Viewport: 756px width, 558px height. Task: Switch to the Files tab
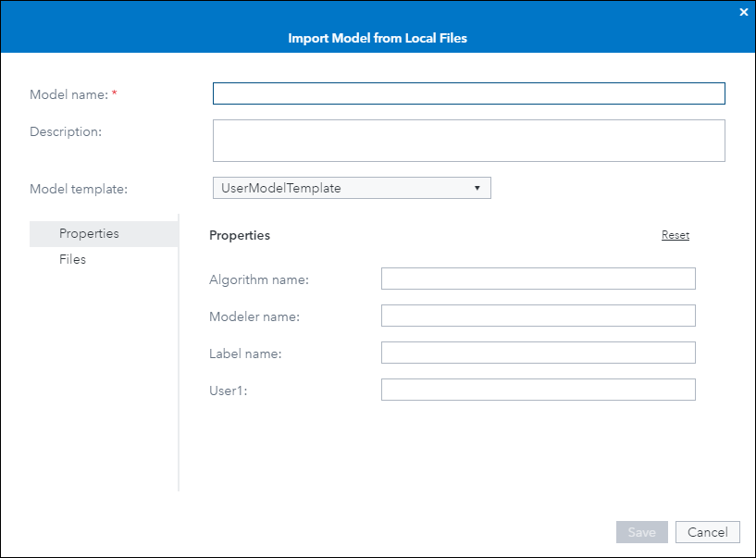click(72, 259)
